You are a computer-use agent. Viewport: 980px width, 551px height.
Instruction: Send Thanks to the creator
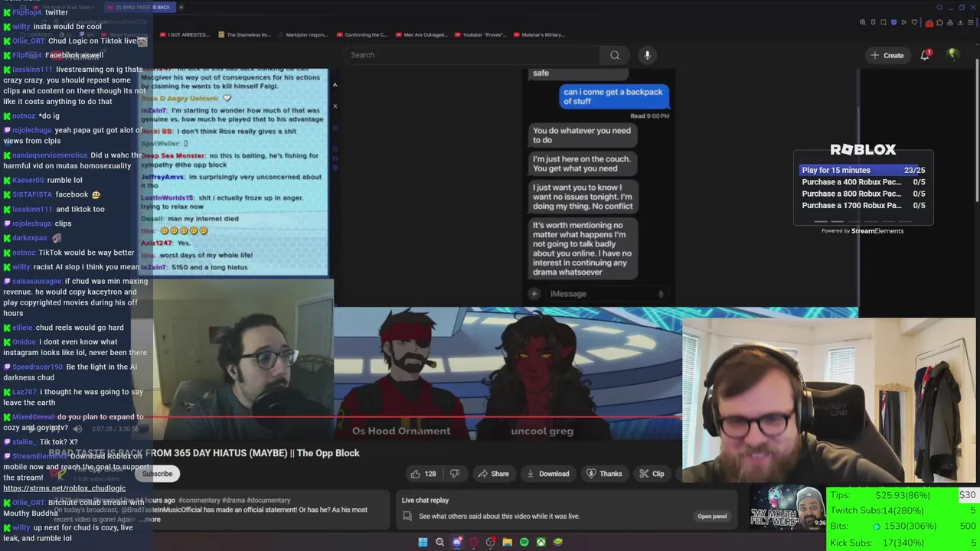tap(604, 474)
